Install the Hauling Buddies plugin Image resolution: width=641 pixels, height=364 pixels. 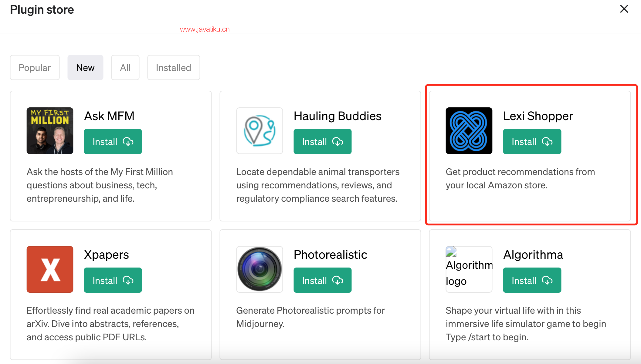coord(323,142)
